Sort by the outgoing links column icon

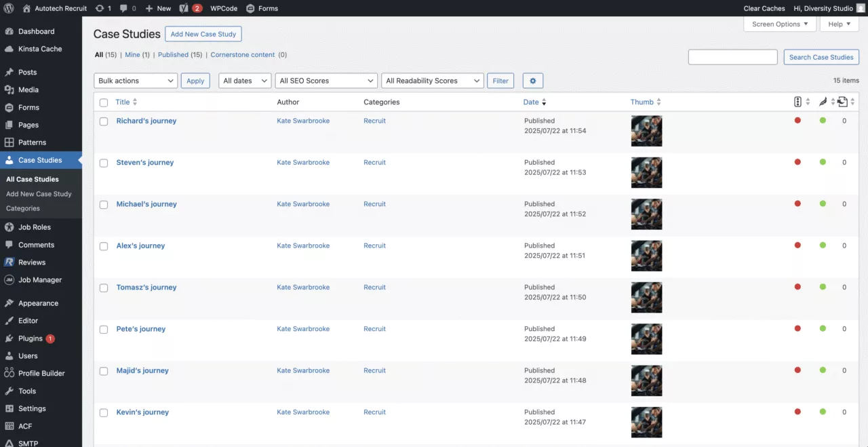[x=842, y=102]
